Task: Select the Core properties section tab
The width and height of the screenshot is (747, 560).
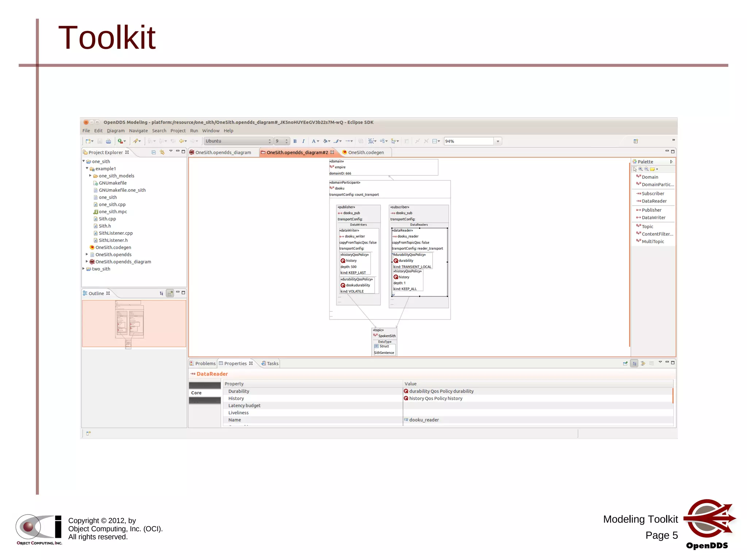Action: (x=205, y=393)
